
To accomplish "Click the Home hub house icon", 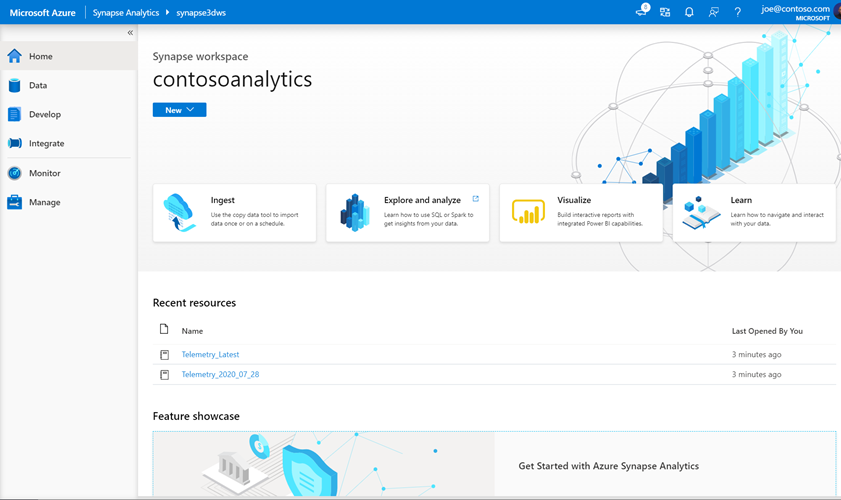I will point(14,56).
